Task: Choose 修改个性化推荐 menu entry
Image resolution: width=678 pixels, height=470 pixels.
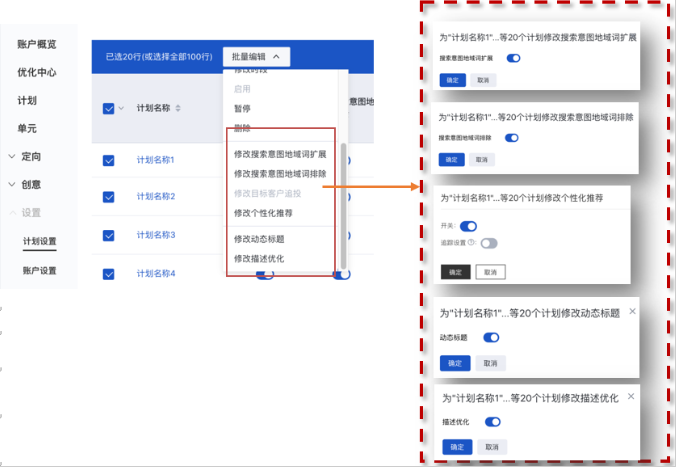Action: point(263,213)
